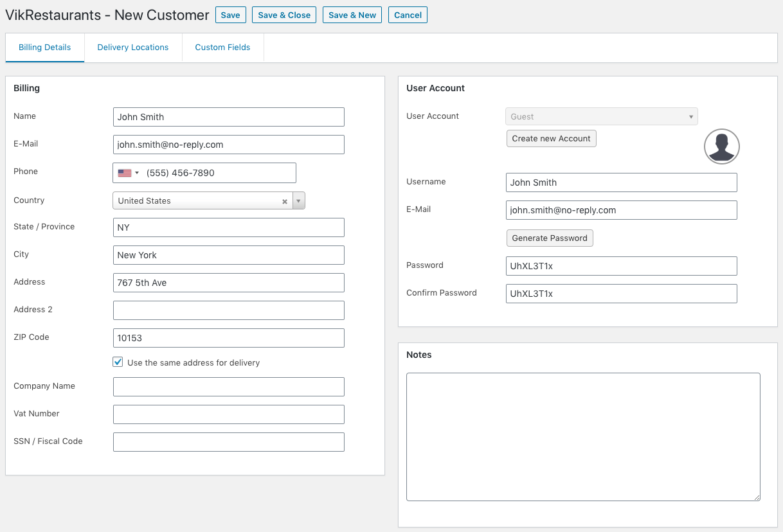The height and width of the screenshot is (532, 783).
Task: Focus the billing Name field
Action: (x=229, y=117)
